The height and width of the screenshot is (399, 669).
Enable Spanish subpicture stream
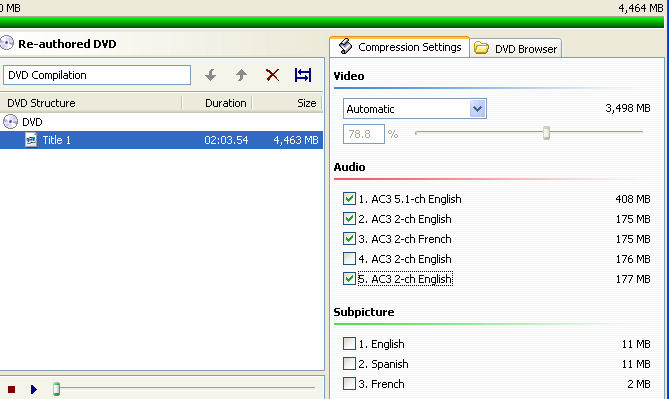point(349,364)
